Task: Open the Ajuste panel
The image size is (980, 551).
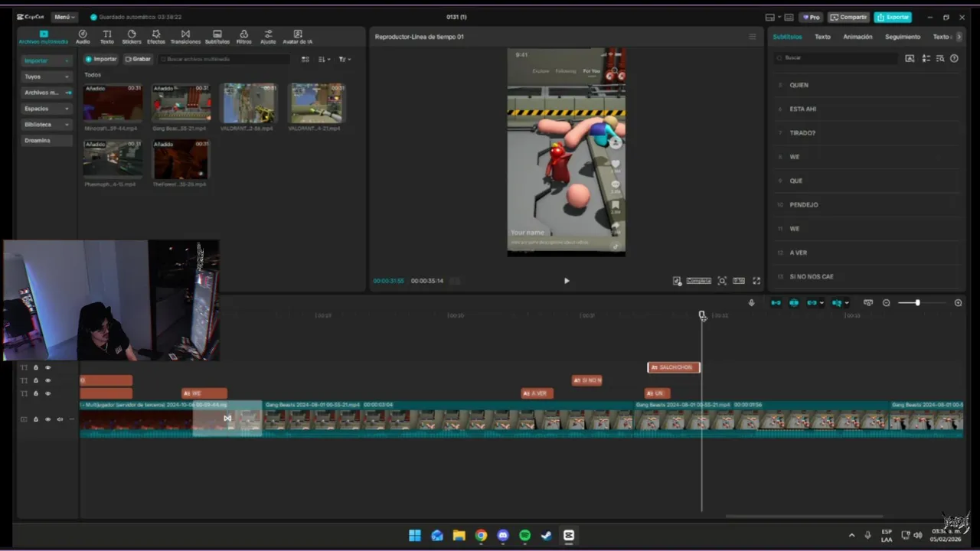Action: [x=268, y=37]
